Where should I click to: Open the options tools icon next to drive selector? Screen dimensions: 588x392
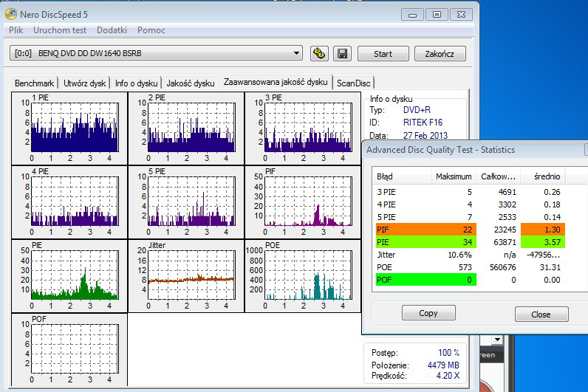320,54
